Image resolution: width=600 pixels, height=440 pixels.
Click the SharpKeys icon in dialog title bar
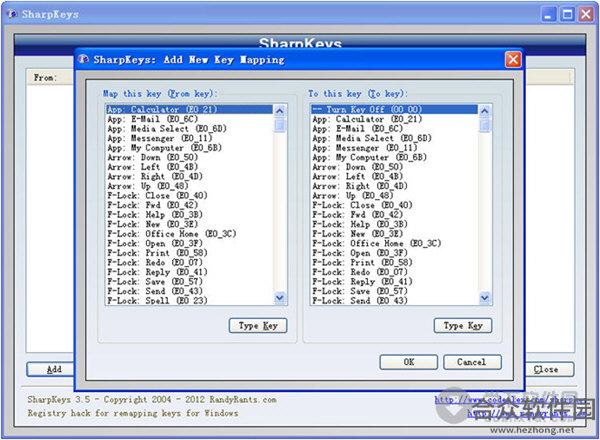[x=83, y=59]
